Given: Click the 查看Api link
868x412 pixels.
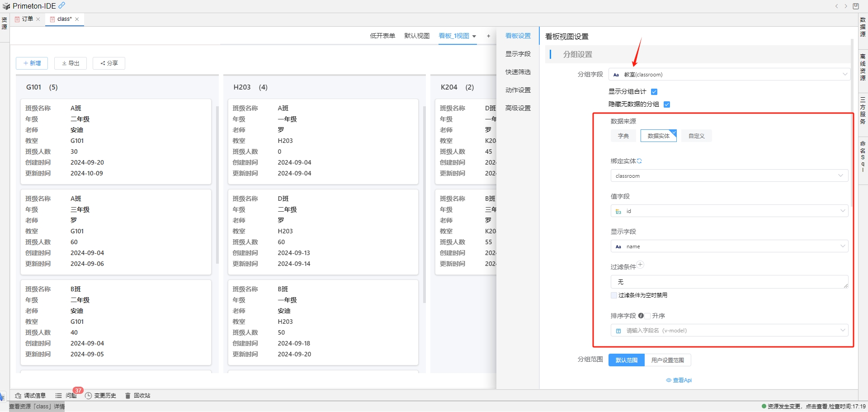Looking at the screenshot, I should [679, 380].
